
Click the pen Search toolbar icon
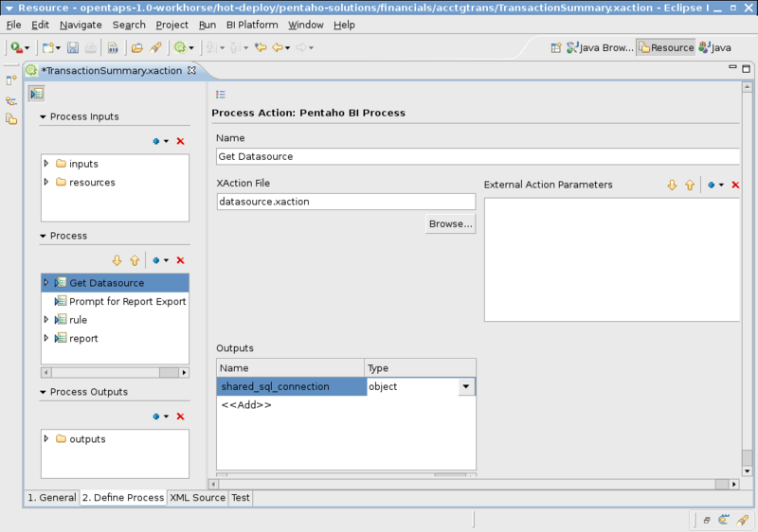coord(155,47)
